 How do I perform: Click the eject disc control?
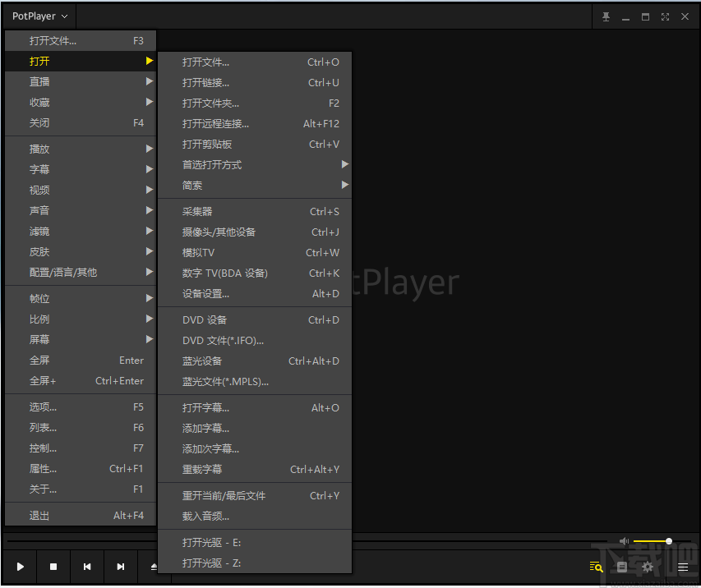pyautogui.click(x=153, y=567)
